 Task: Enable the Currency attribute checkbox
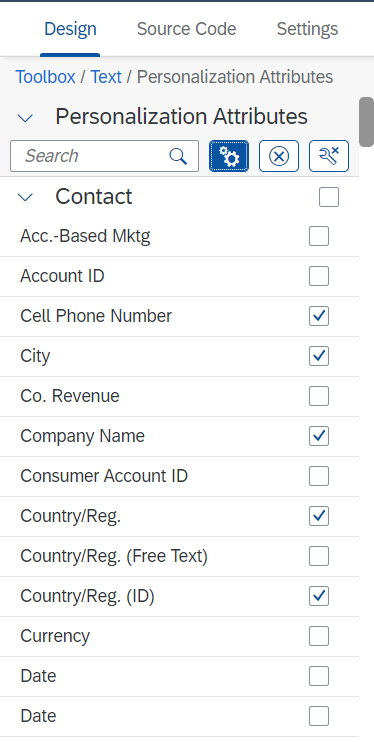(x=319, y=636)
